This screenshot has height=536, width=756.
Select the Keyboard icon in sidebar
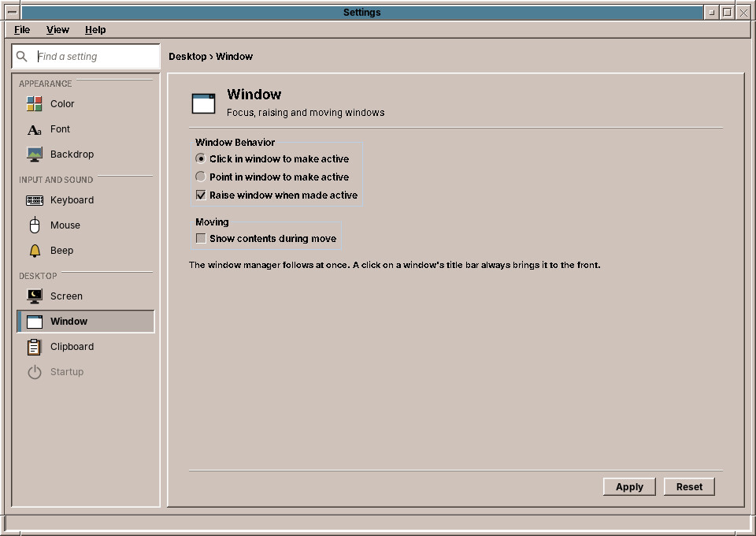(34, 200)
